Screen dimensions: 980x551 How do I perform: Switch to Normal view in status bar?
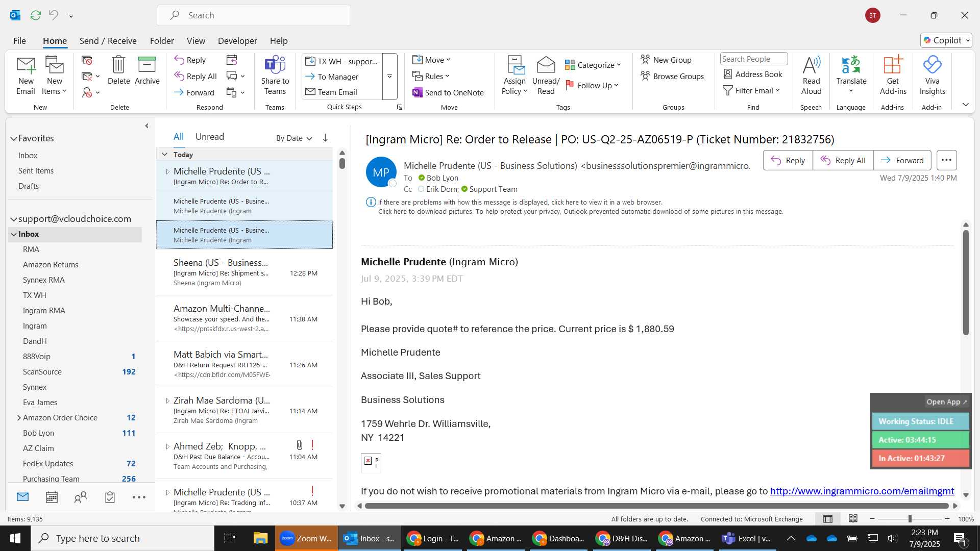[x=828, y=519]
